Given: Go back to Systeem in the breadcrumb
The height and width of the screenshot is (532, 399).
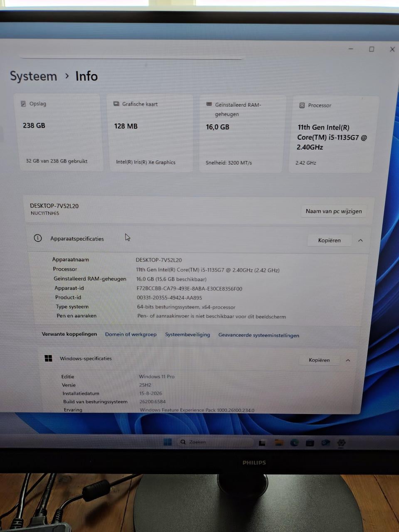Looking at the screenshot, I should coord(33,76).
